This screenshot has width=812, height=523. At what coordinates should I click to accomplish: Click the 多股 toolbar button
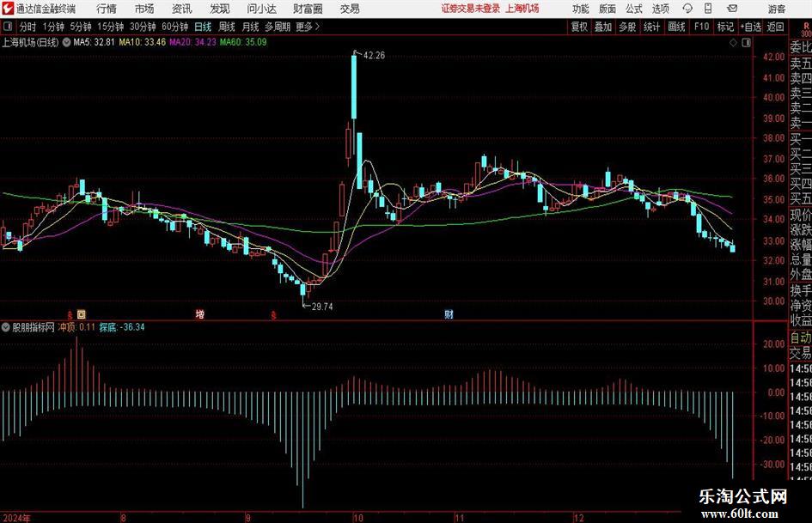[x=627, y=27]
